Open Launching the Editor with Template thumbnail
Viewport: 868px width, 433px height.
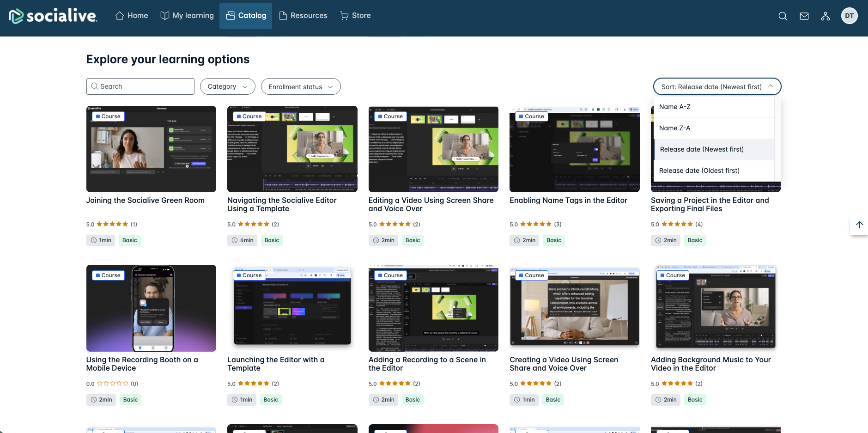[292, 308]
